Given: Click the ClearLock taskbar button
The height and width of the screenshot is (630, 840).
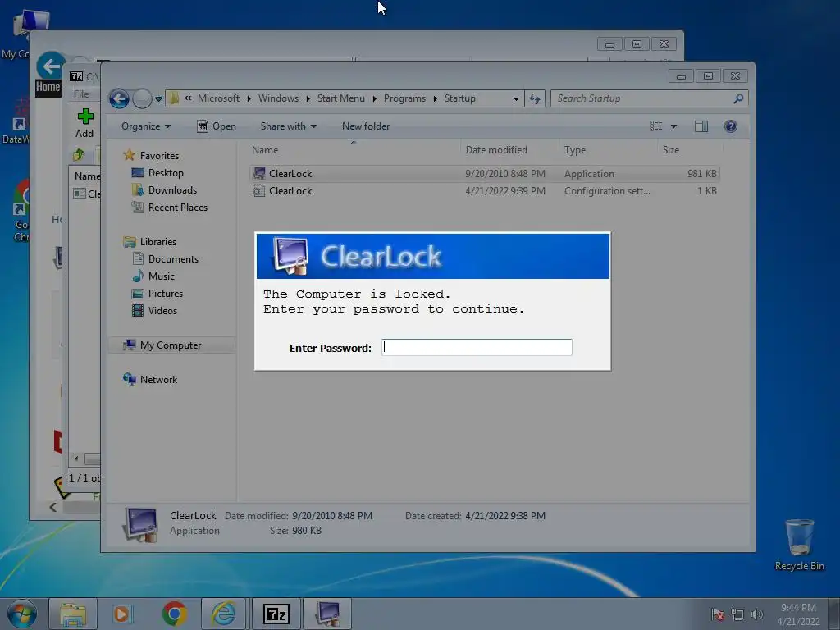Looking at the screenshot, I should (328, 614).
